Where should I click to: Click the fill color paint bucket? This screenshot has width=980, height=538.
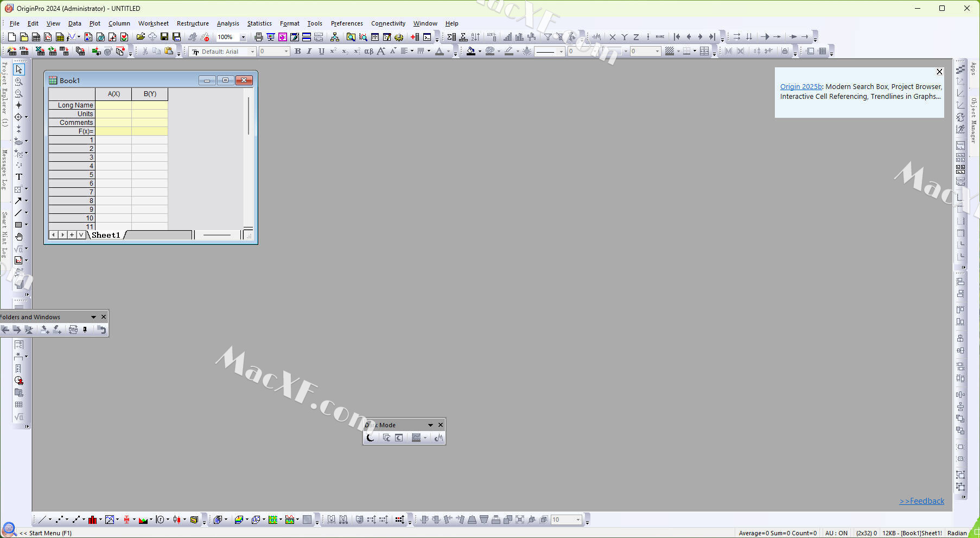coord(471,51)
